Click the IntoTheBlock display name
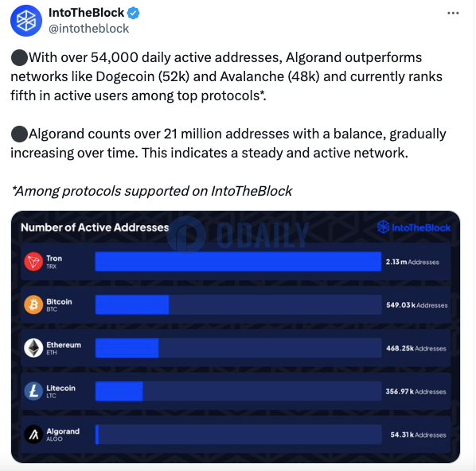476x471 pixels. pyautogui.click(x=86, y=13)
